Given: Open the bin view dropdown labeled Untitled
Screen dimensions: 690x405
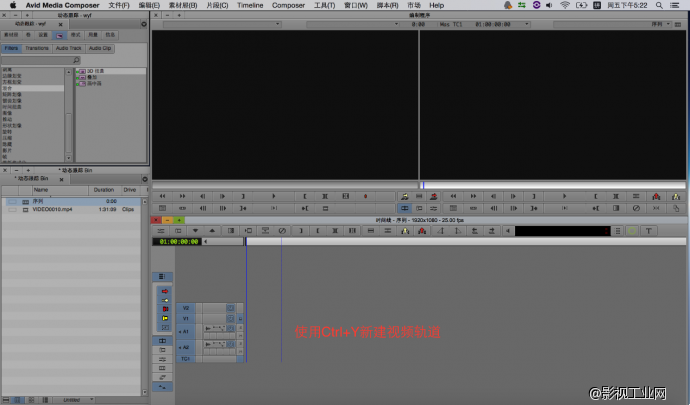Looking at the screenshot, I should pyautogui.click(x=73, y=399).
